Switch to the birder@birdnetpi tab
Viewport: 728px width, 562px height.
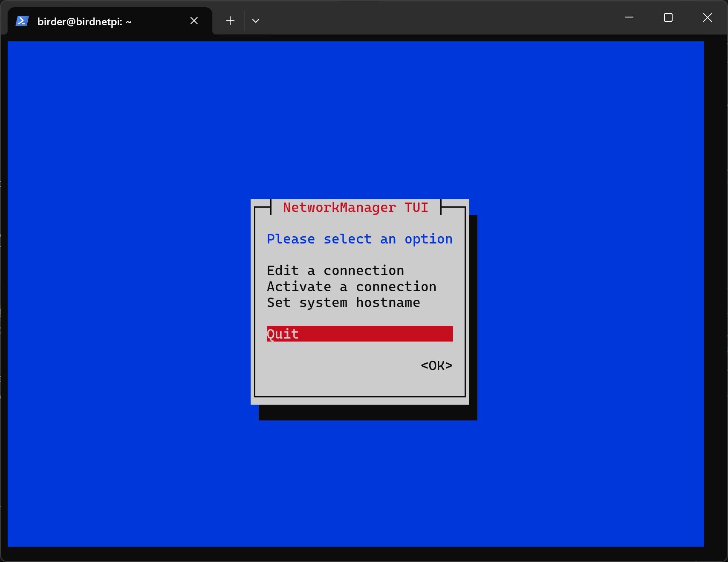(x=84, y=22)
